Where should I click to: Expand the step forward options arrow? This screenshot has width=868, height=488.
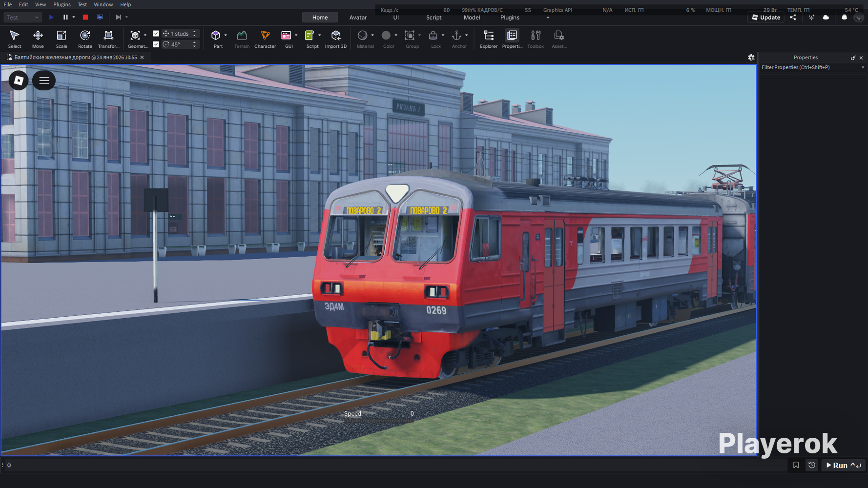point(127,18)
